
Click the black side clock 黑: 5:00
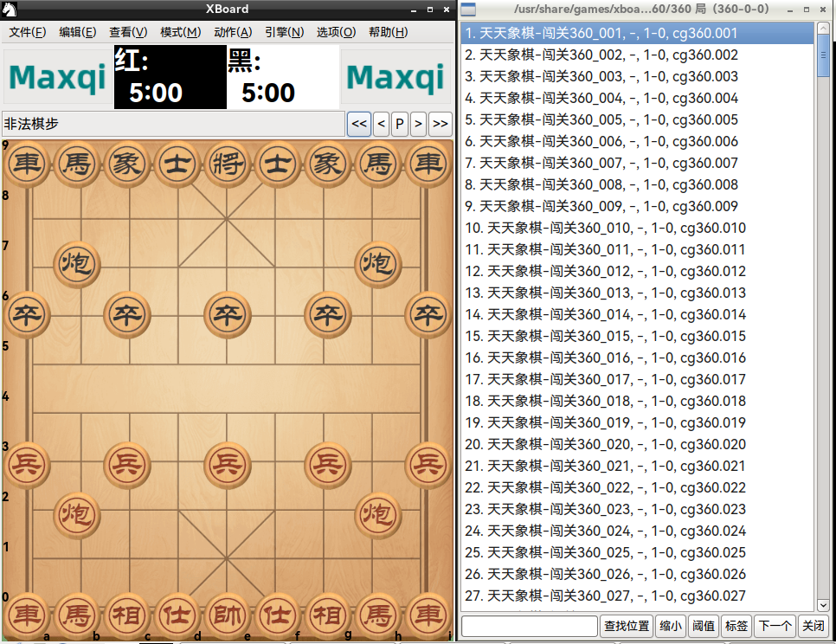(x=283, y=77)
